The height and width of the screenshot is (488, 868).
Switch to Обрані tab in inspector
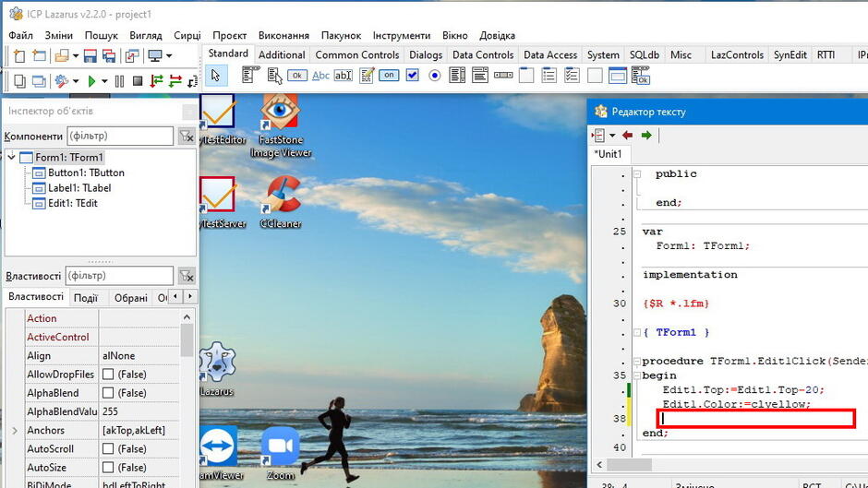pos(130,298)
